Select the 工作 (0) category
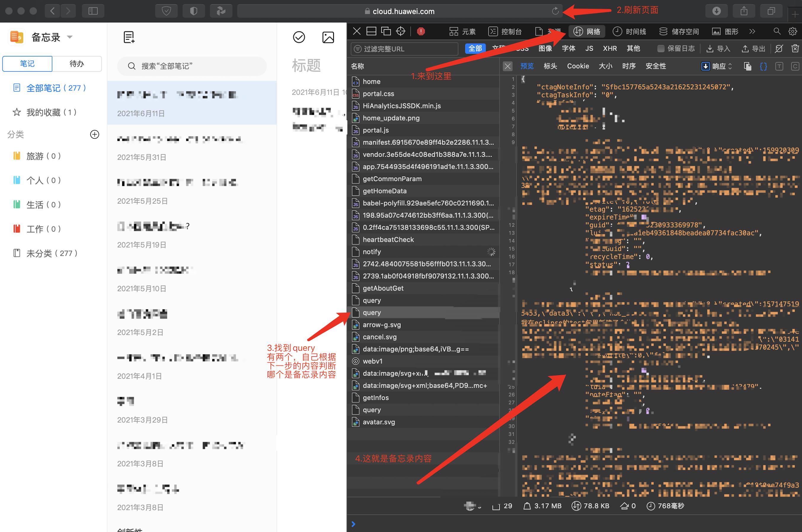Image resolution: width=802 pixels, height=532 pixels. coord(37,229)
